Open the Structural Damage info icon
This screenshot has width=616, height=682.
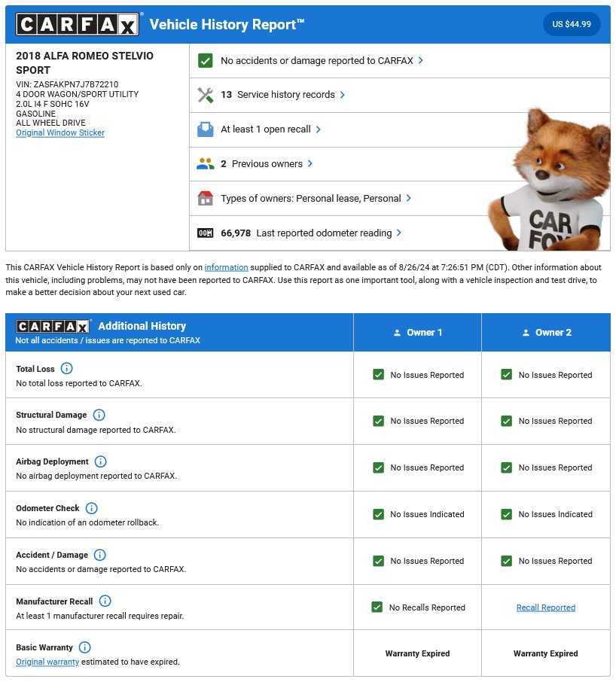(x=99, y=415)
